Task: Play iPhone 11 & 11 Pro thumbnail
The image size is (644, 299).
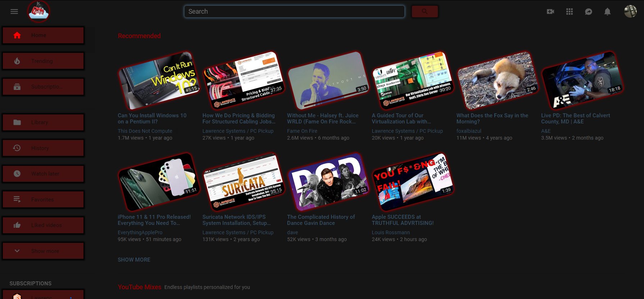Action: point(159,182)
